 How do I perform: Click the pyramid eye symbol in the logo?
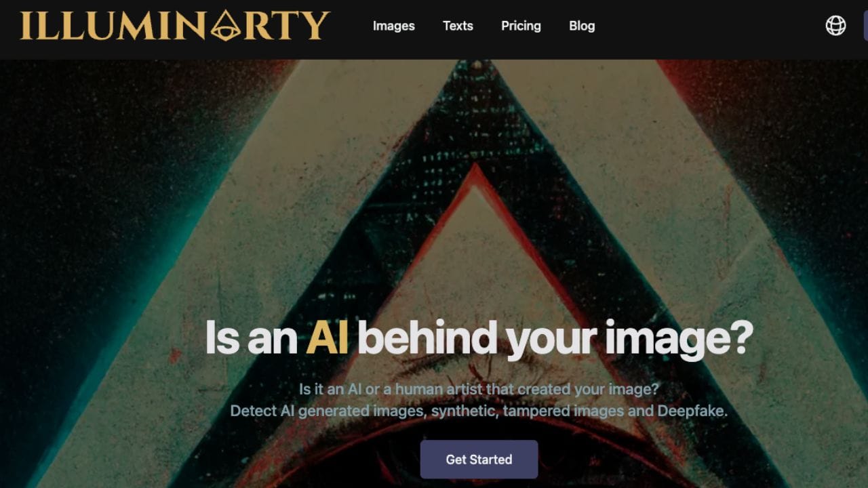(226, 27)
